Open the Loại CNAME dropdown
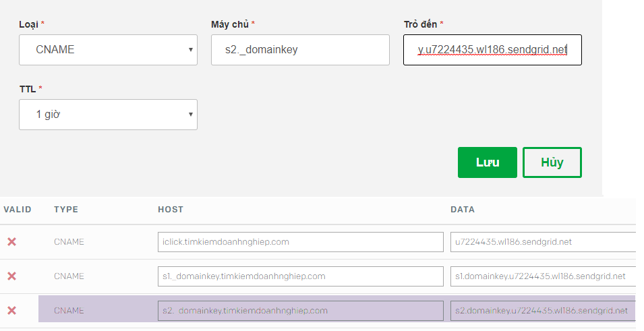644x331 pixels. coord(108,50)
